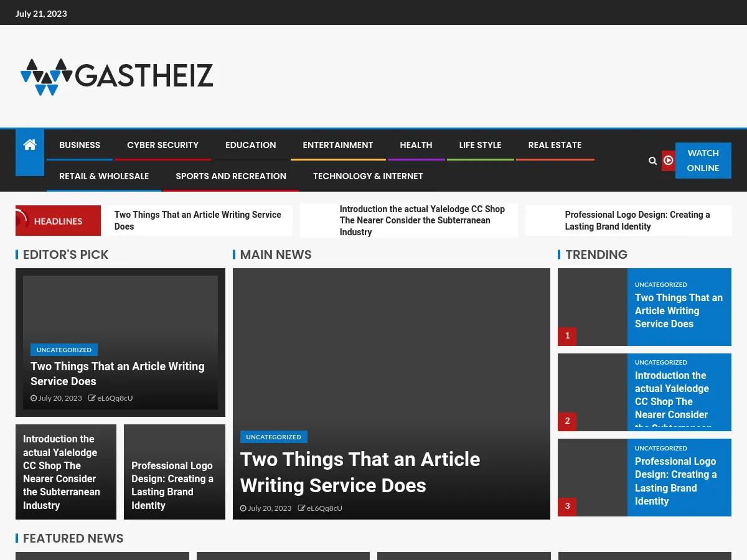Screen dimensions: 747x560
Task: Click the Gastheiz triangles logo icon
Action: (44, 77)
